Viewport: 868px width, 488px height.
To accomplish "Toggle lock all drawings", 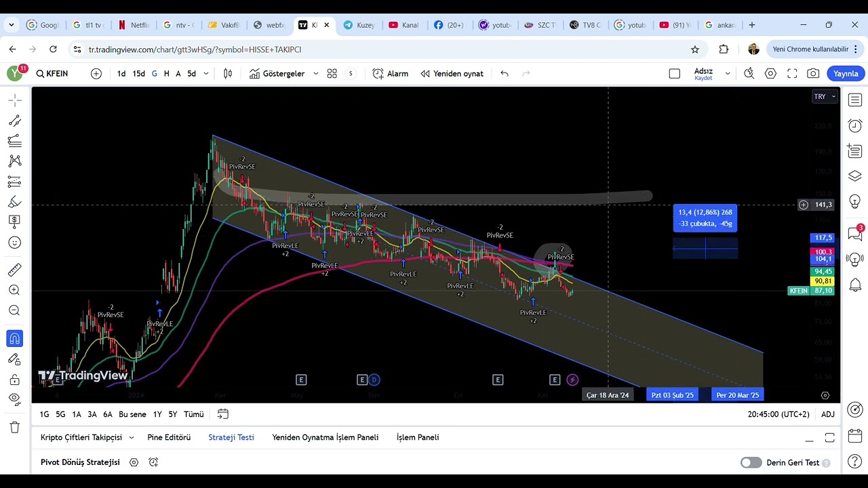I will click(15, 380).
